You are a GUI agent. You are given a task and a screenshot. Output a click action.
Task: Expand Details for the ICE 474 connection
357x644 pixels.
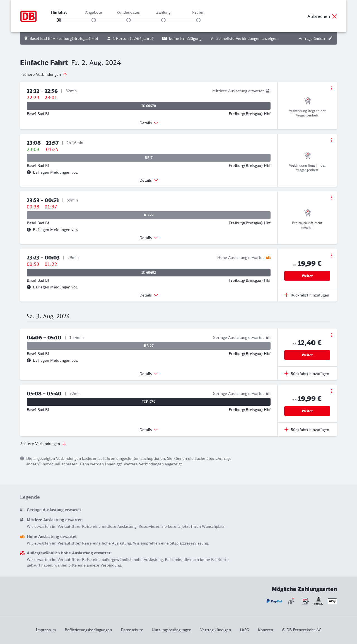tap(149, 430)
